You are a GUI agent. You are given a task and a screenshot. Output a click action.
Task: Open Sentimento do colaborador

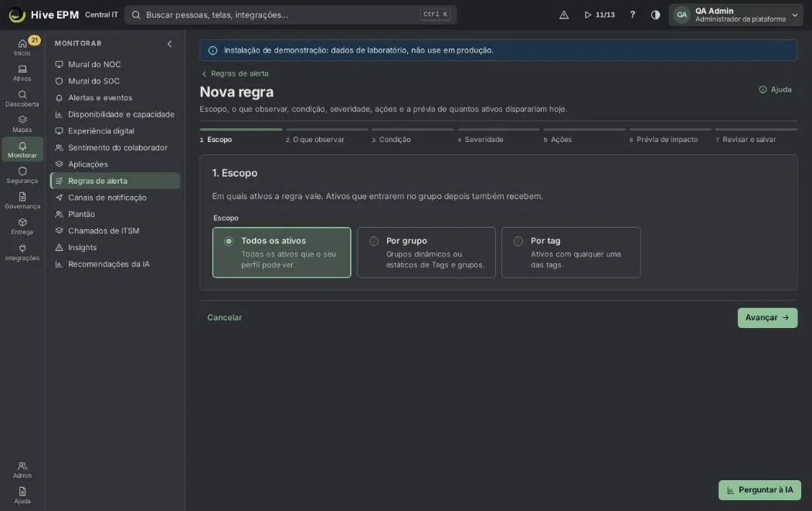click(x=115, y=147)
